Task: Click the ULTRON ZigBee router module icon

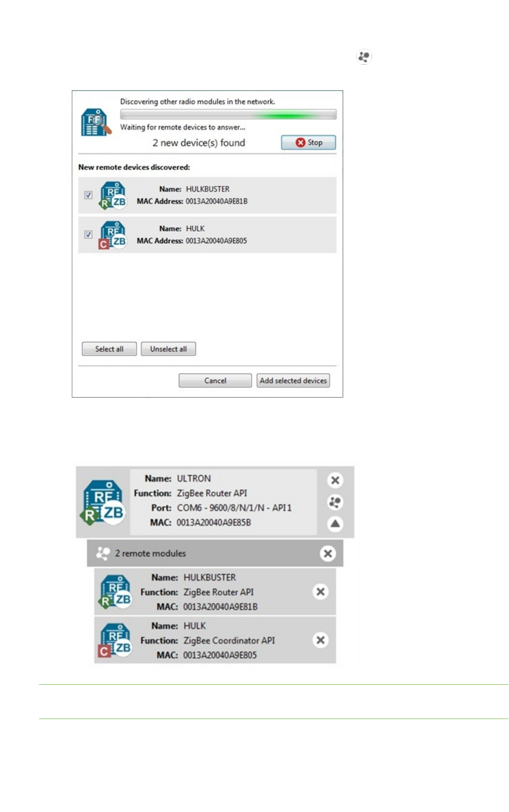Action: pyautogui.click(x=104, y=502)
